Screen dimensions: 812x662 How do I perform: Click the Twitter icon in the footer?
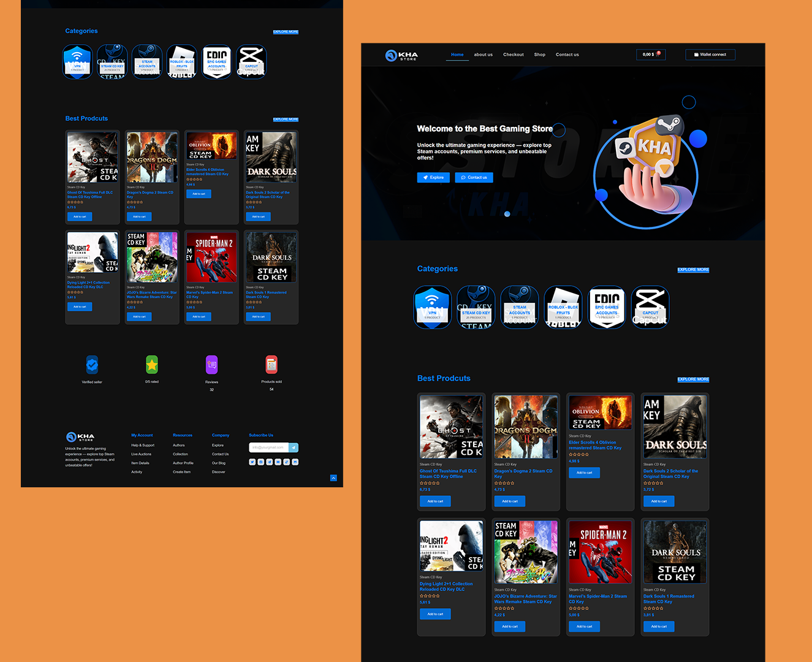252,462
